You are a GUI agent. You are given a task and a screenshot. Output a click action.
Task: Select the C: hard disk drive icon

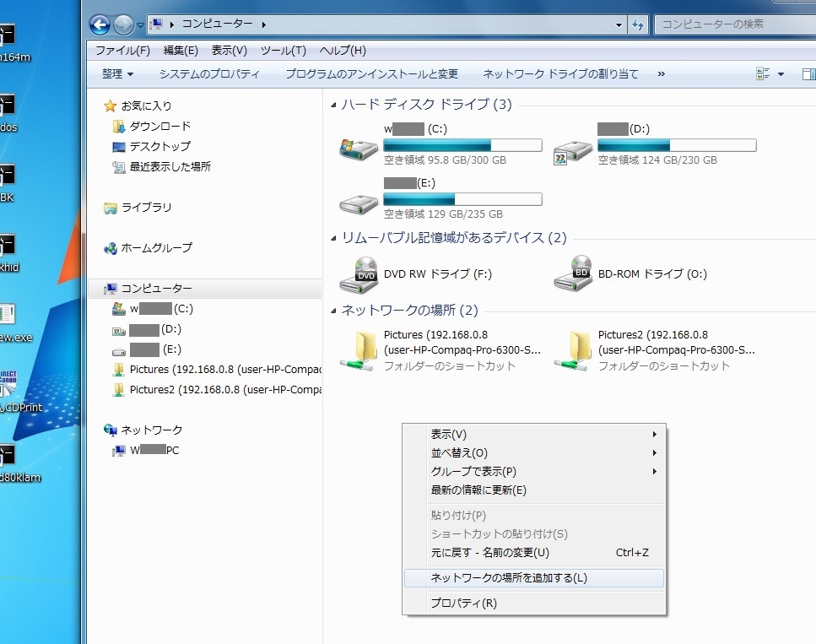click(359, 149)
